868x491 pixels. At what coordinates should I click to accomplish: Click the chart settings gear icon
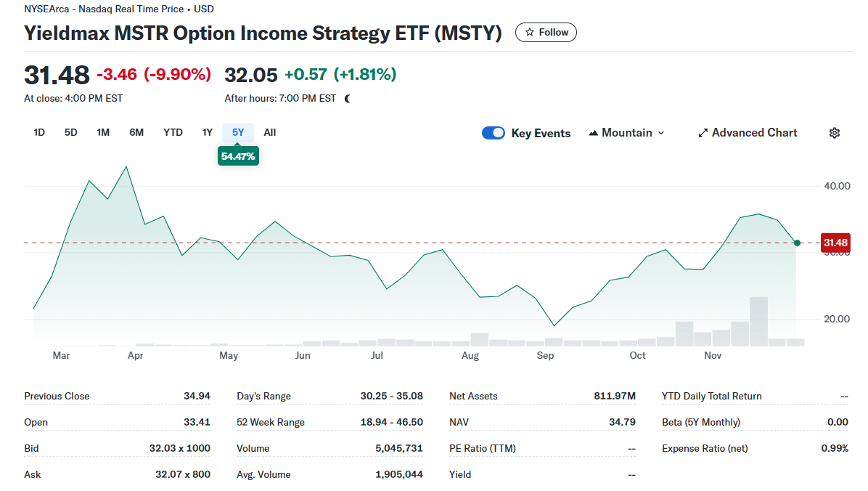point(834,133)
